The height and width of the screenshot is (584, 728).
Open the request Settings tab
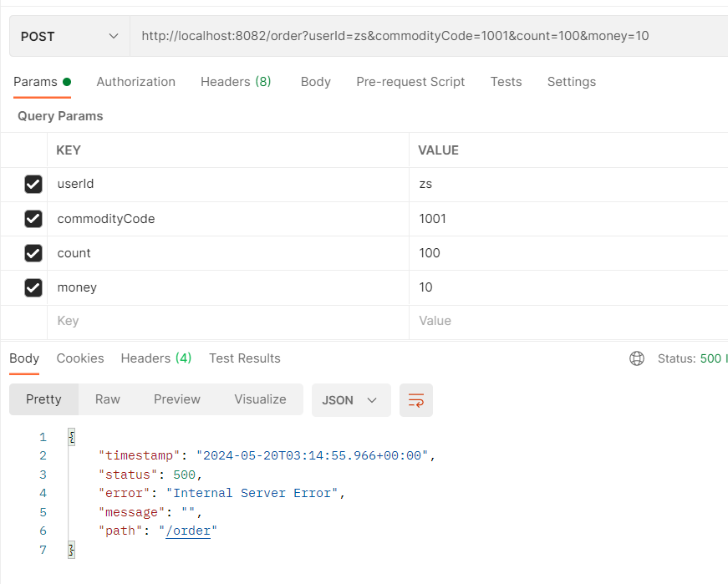tap(571, 82)
